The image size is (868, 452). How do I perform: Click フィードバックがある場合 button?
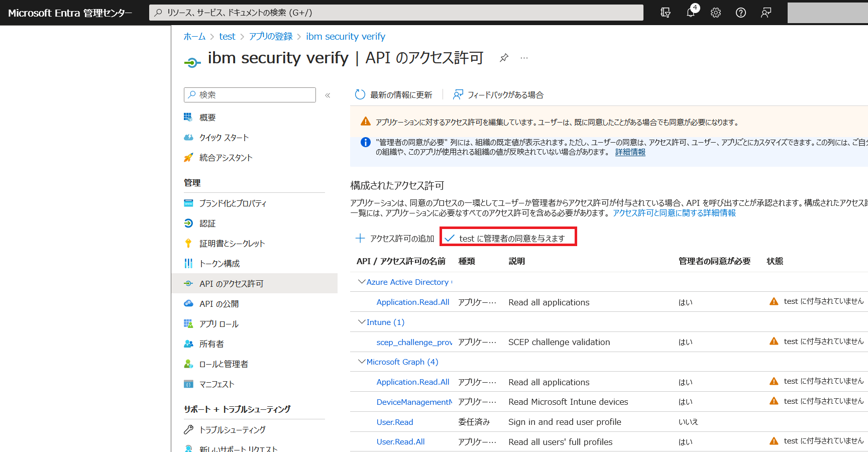[498, 94]
